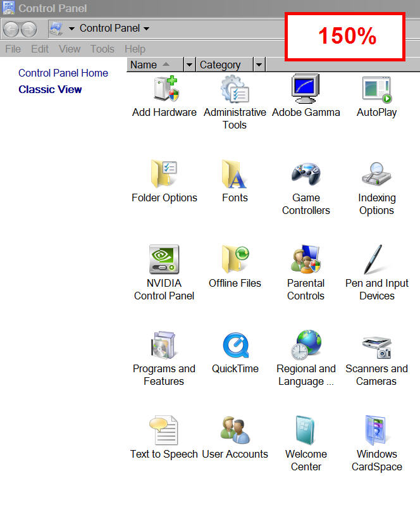
Task: Click the Windows CardSpace label
Action: coord(377,460)
